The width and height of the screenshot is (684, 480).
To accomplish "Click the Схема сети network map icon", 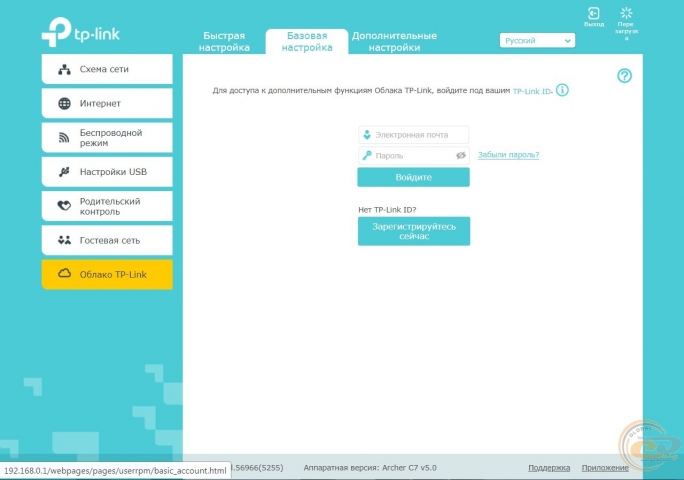I will click(65, 69).
